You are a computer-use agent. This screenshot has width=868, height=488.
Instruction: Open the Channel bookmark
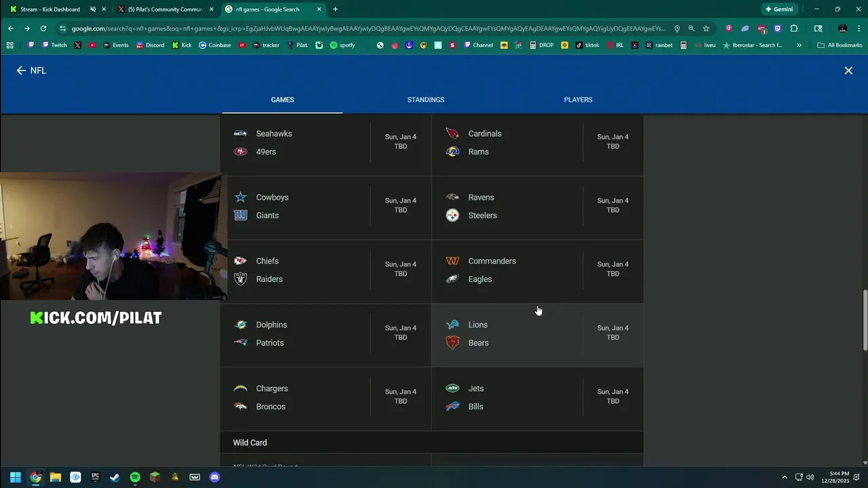pos(478,45)
